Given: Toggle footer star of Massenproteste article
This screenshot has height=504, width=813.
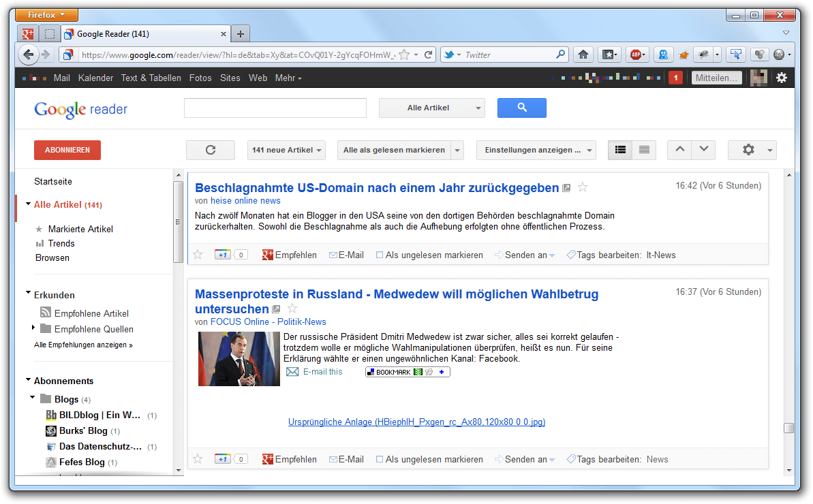Looking at the screenshot, I should point(198,459).
